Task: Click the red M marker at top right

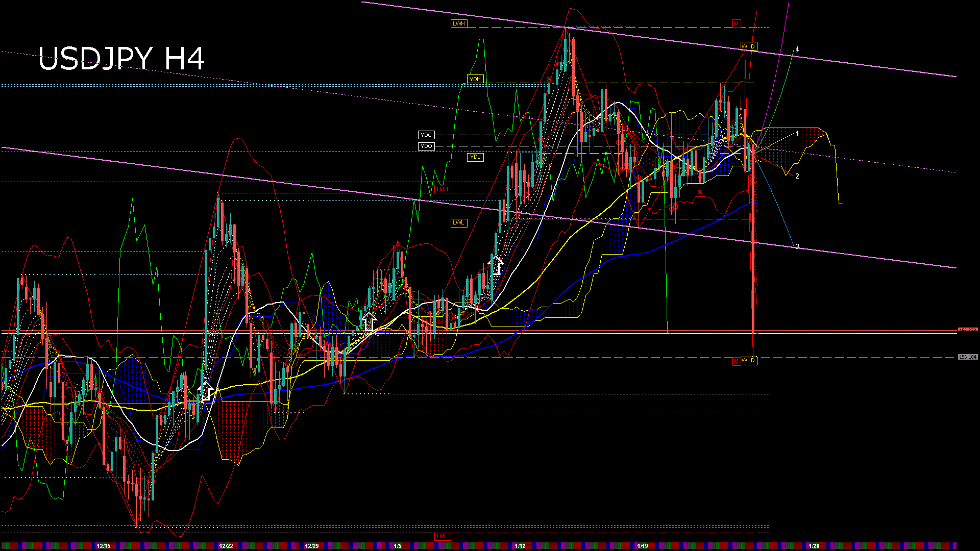Action: tap(737, 23)
